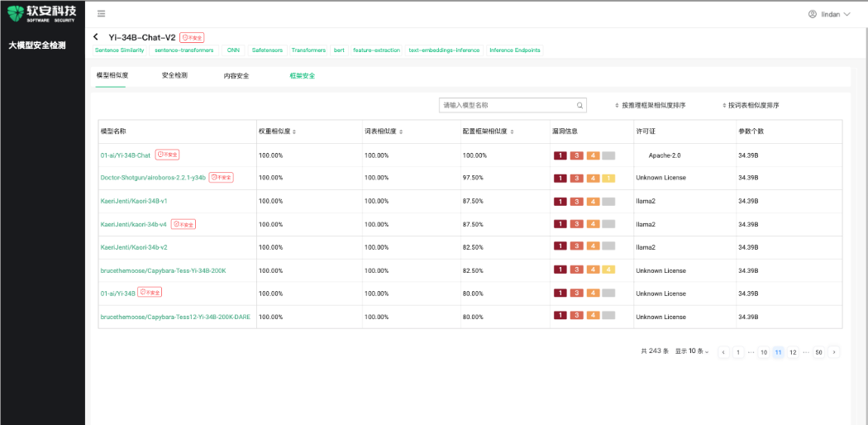The height and width of the screenshot is (425, 868).
Task: Click yellow badge 4 in Capybara-Tess-Yi-34B-200K row
Action: [x=608, y=270]
